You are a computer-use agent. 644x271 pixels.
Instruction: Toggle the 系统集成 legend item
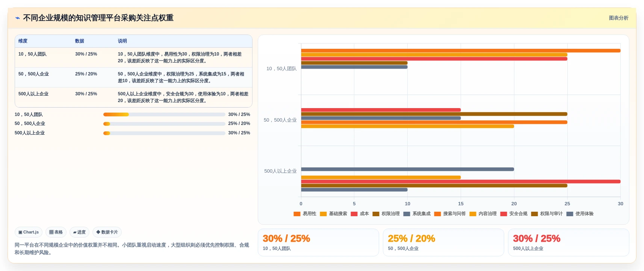[x=417, y=214]
